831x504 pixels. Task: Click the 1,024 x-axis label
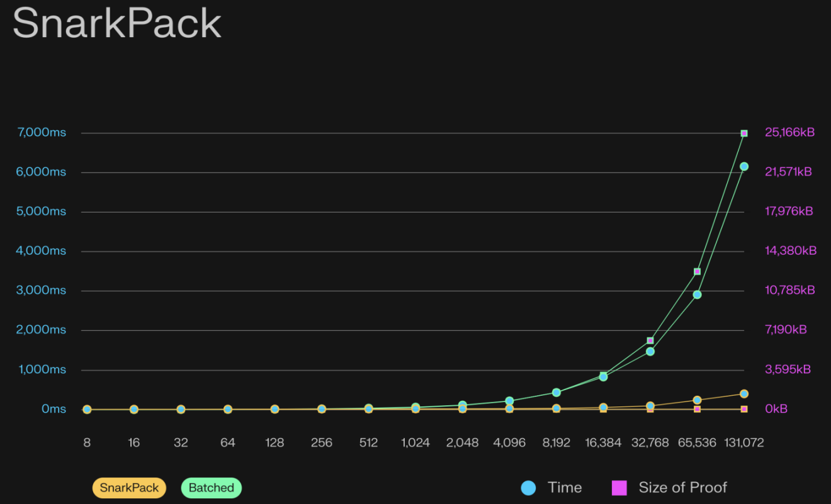coord(415,442)
